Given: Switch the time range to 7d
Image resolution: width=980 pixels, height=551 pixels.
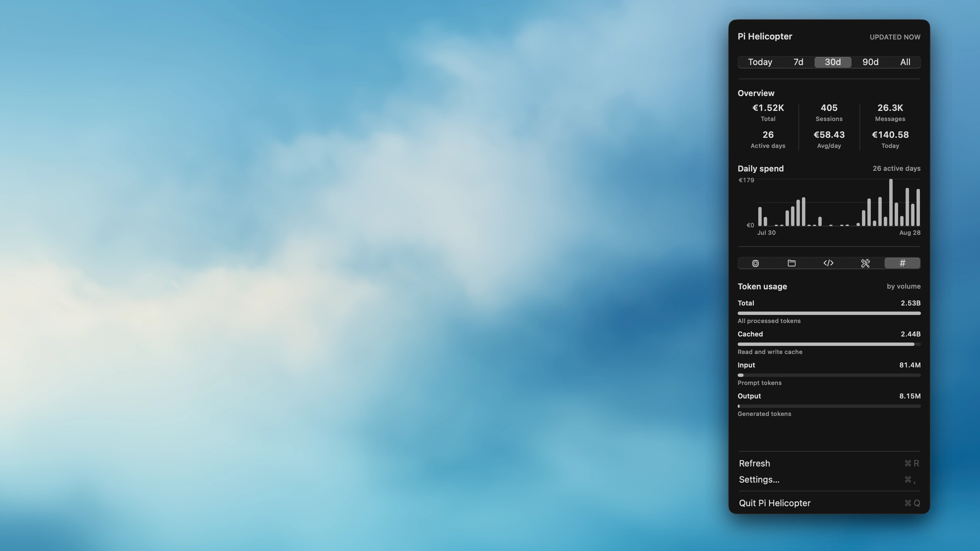Looking at the screenshot, I should coord(798,62).
